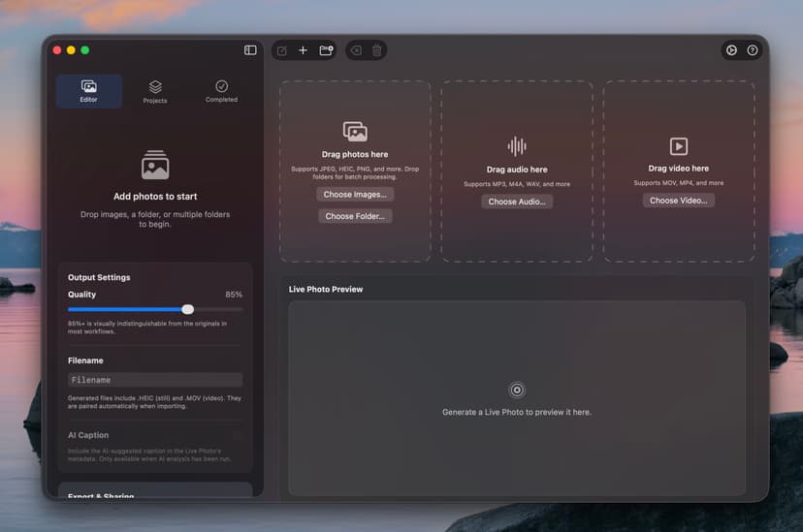Image resolution: width=803 pixels, height=532 pixels.
Task: Click the Choose Folder button
Action: tap(355, 216)
